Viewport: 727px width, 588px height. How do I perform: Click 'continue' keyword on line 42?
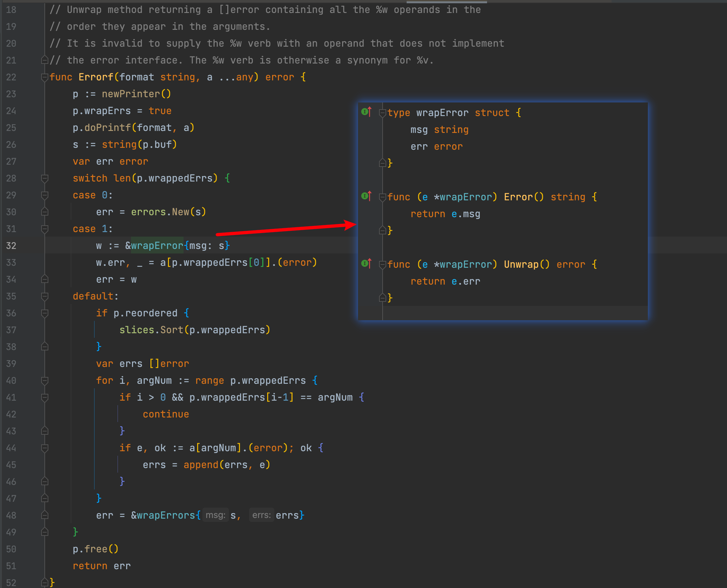[x=166, y=414]
